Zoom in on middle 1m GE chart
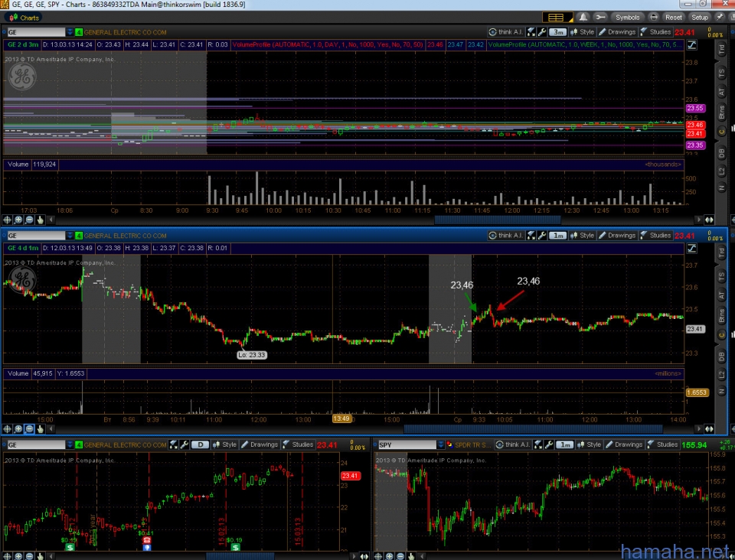The height and width of the screenshot is (560, 735). (x=18, y=429)
